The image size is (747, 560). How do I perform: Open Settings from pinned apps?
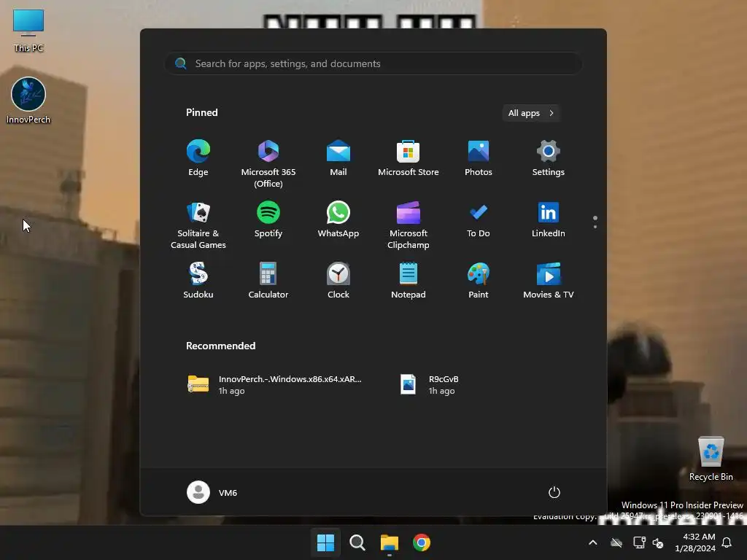click(x=549, y=158)
